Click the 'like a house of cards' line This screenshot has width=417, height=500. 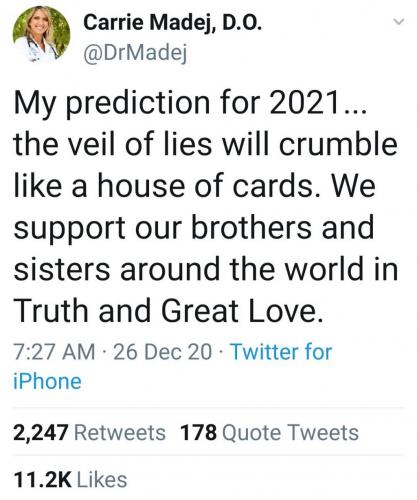point(195,186)
